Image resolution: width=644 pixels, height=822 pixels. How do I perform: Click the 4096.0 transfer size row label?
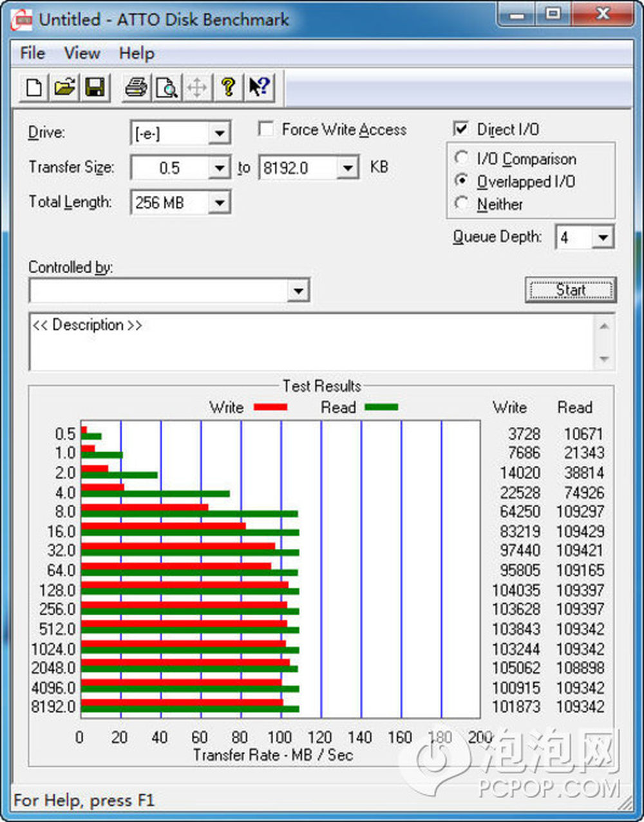[53, 687]
